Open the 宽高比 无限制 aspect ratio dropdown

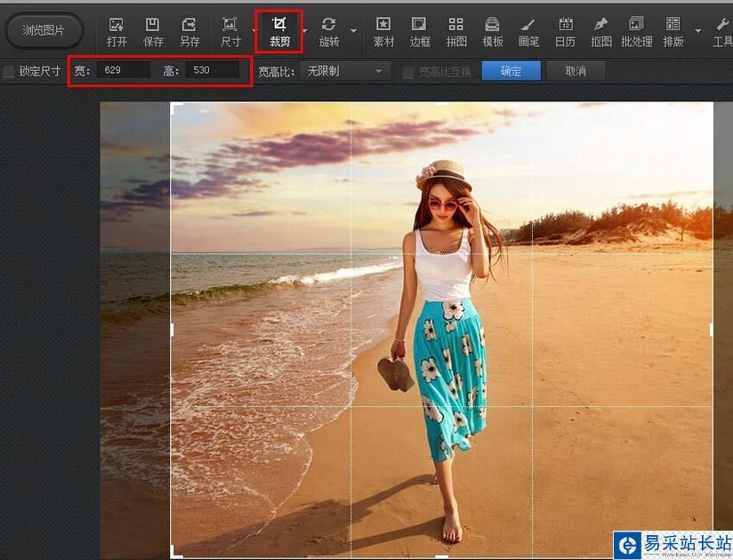(x=345, y=71)
